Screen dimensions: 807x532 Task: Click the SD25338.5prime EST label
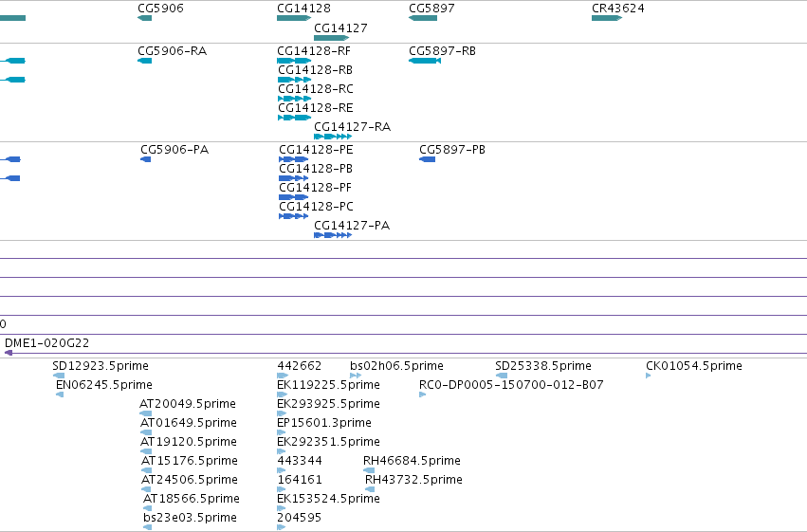(x=543, y=366)
